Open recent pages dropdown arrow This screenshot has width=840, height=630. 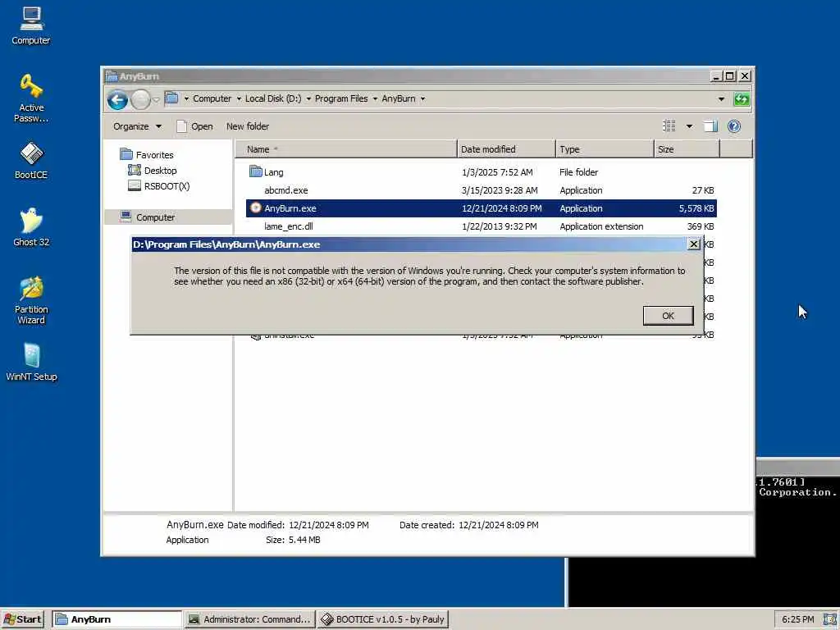coord(156,99)
